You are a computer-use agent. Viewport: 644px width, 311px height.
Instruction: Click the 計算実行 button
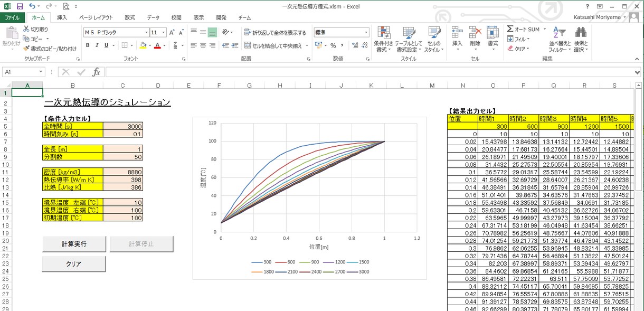(74, 244)
